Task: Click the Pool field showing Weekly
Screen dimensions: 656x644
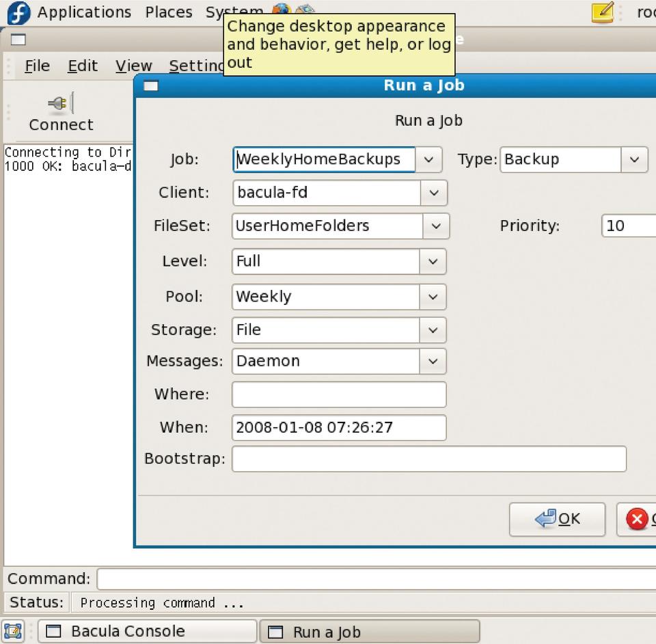Action: [x=326, y=297]
